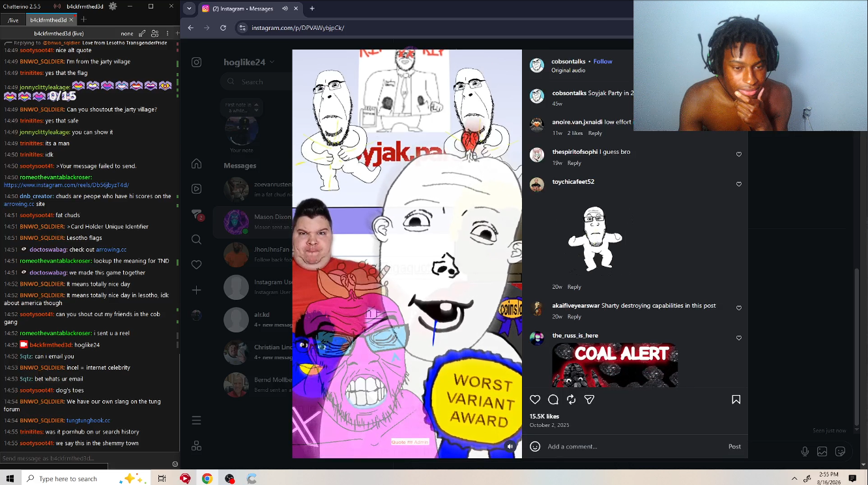The image size is (868, 485).
Task: Like the post with the heart icon
Action: pyautogui.click(x=535, y=400)
